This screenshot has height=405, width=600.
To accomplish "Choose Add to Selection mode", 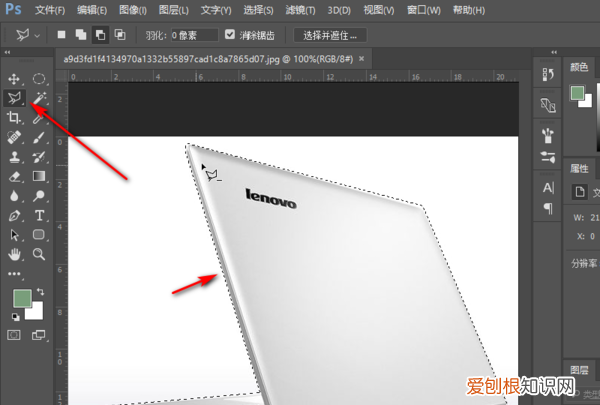I will 81,35.
